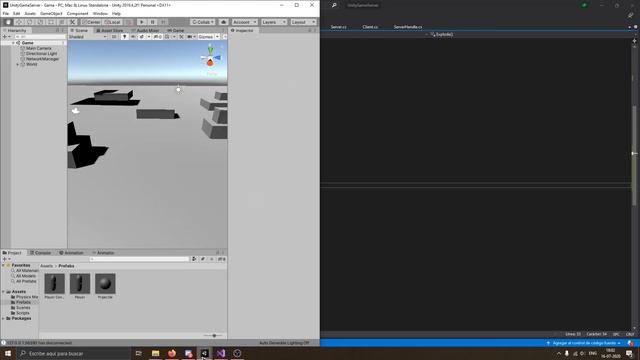The height and width of the screenshot is (360, 640).
Task: Toggle Scene view audio
Action: 133,37
